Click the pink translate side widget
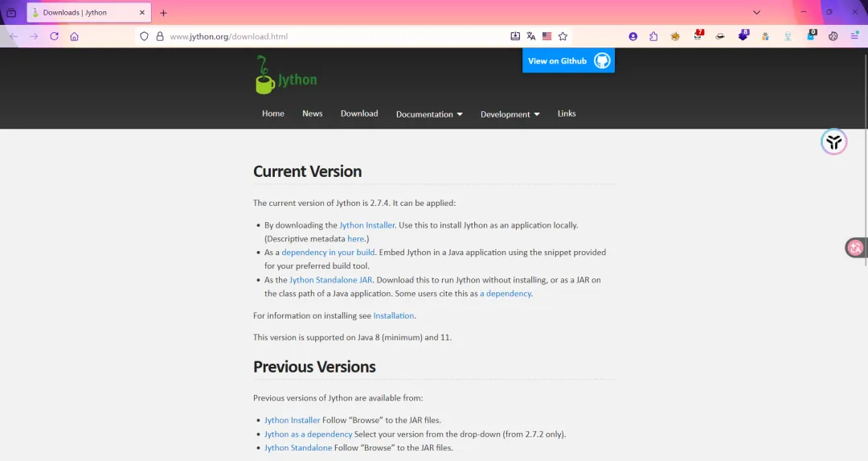868x461 pixels. pos(856,248)
